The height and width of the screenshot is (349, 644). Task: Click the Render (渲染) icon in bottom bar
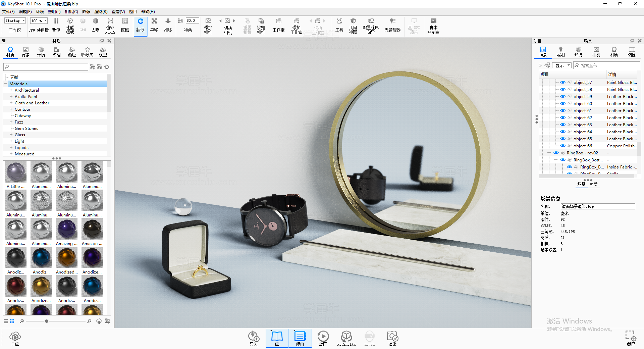[x=392, y=338]
